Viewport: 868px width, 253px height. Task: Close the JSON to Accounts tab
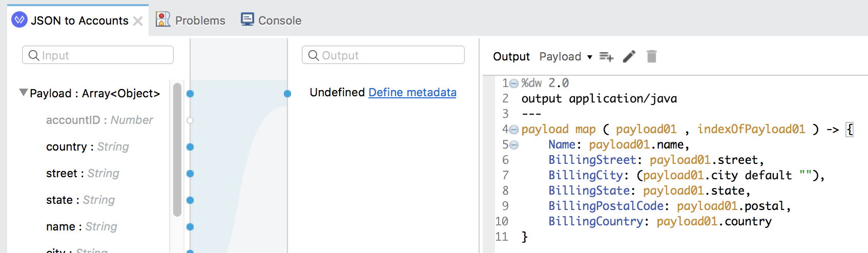click(138, 21)
